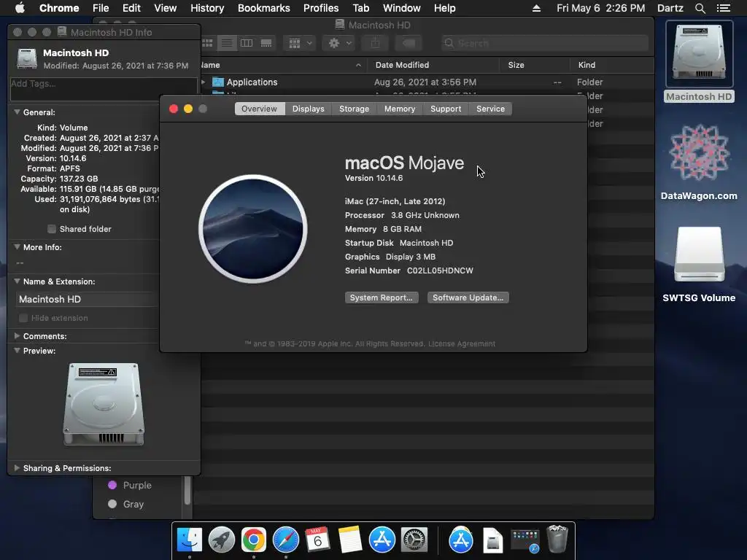Open the Profiles menu
Viewport: 747px width, 560px height.
[x=321, y=8]
